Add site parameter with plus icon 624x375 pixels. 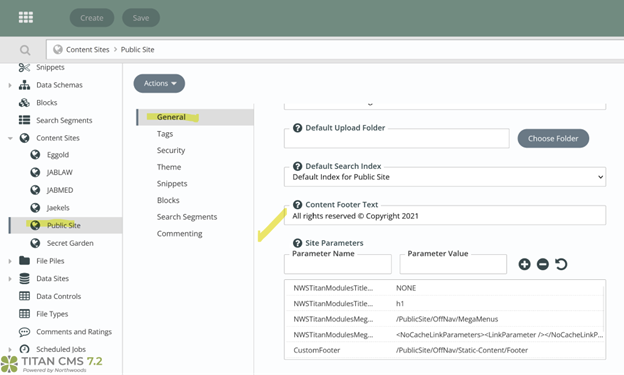[x=524, y=264]
